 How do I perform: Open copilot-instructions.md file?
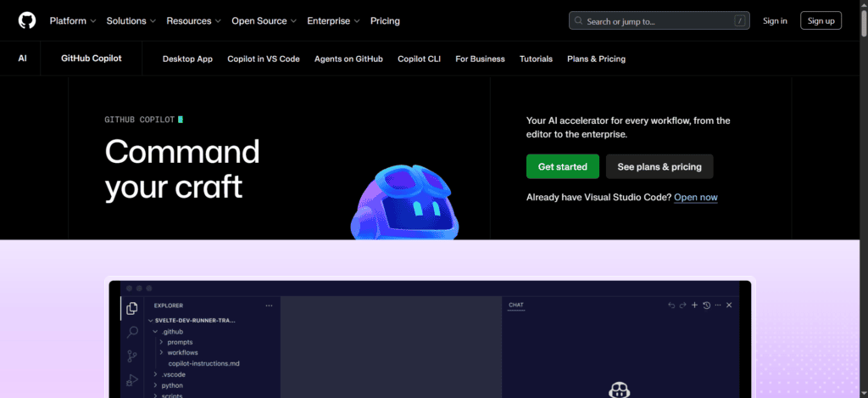pos(203,364)
